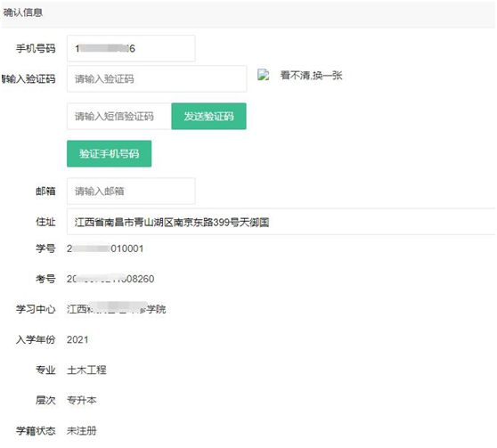Image resolution: width=497 pixels, height=448 pixels.
Task: Focus the 请输入验证码 captcha input
Action: [157, 78]
